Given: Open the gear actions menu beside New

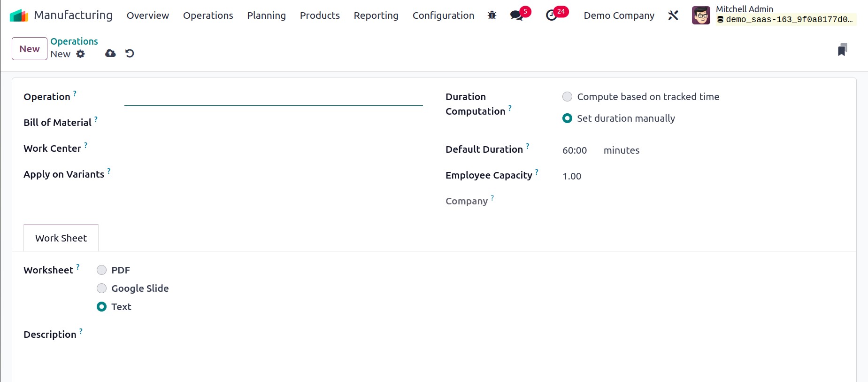Looking at the screenshot, I should click(81, 54).
